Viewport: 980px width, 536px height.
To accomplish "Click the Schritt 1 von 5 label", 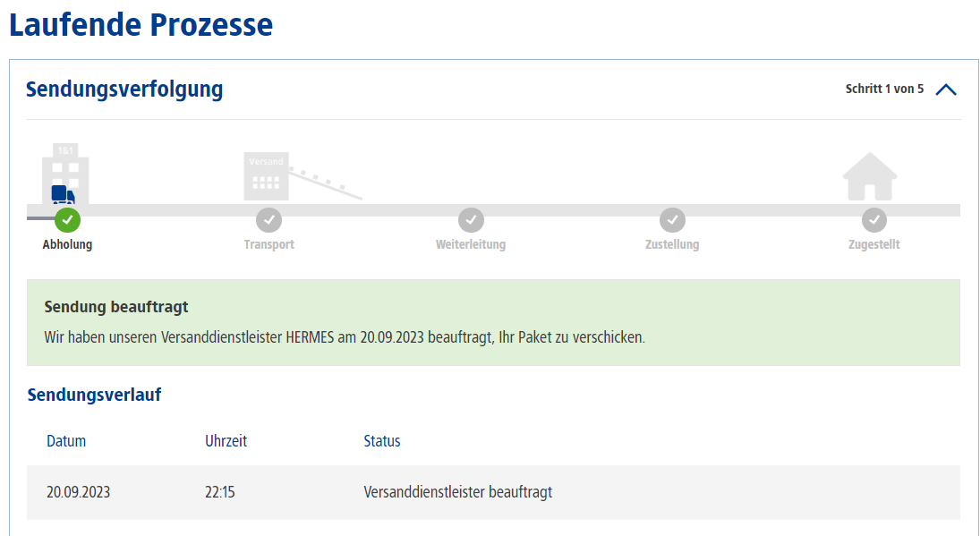I will (x=884, y=89).
